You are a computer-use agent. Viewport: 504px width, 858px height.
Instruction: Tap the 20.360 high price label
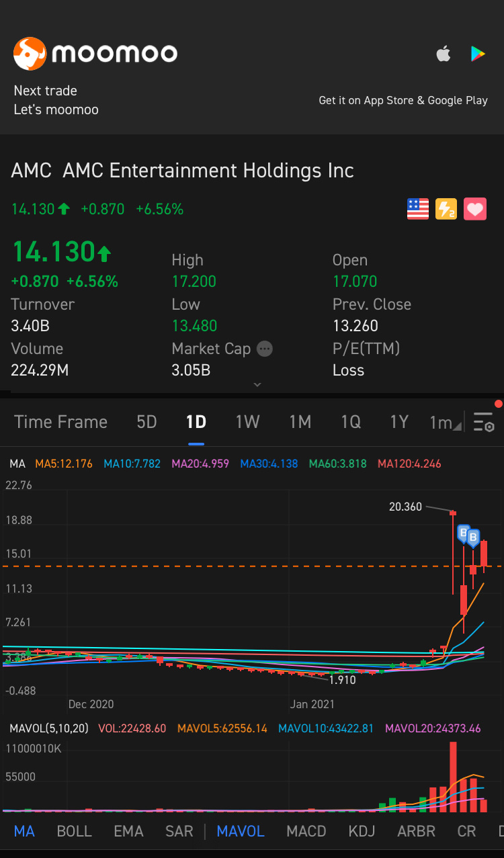405,507
